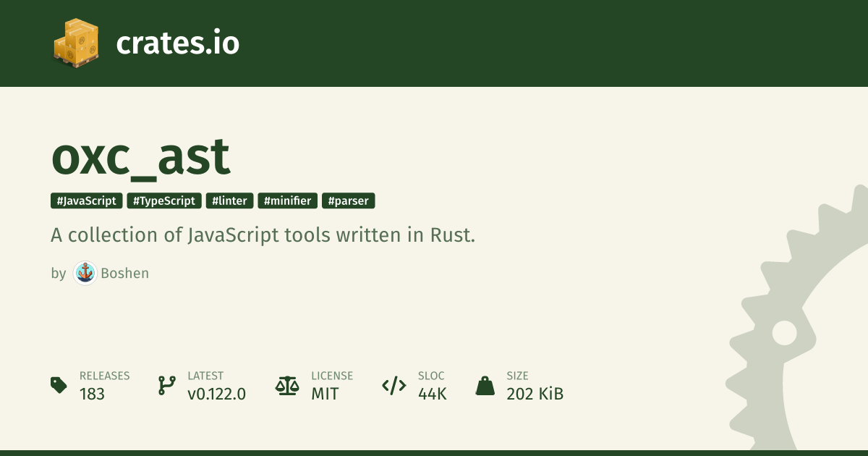
Task: Click the v0.122.0 latest version
Action: coord(216,394)
